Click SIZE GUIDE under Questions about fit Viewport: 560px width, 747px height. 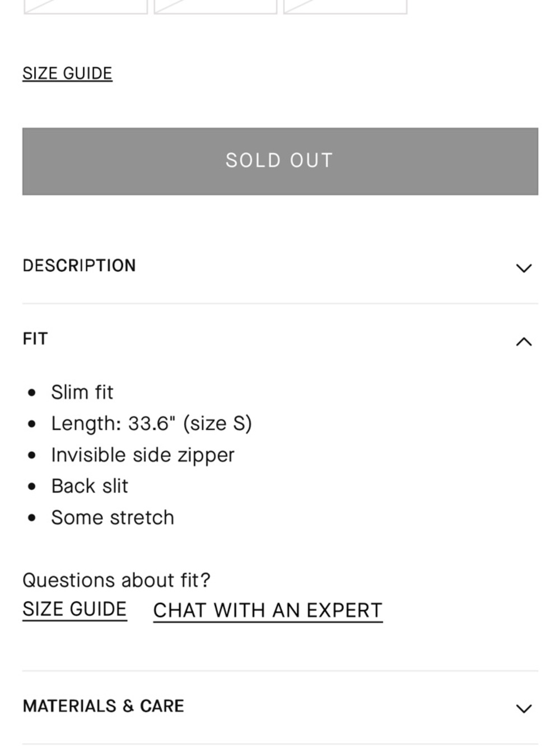click(74, 609)
